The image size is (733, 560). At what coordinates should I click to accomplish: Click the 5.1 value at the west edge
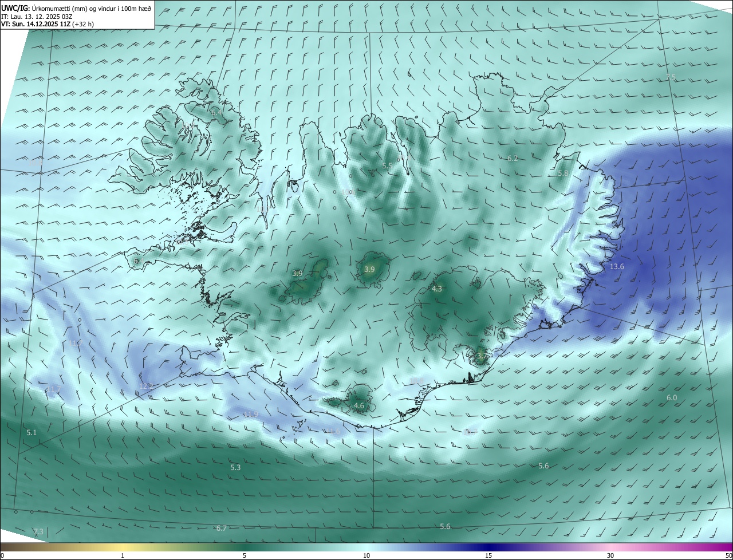click(31, 433)
